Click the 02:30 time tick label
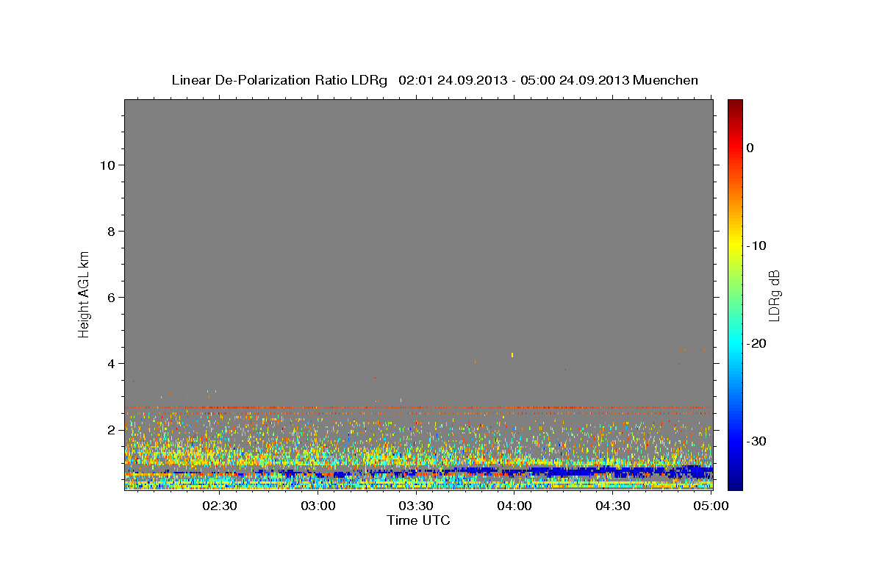Screen dimensions: 882x588 click(220, 506)
